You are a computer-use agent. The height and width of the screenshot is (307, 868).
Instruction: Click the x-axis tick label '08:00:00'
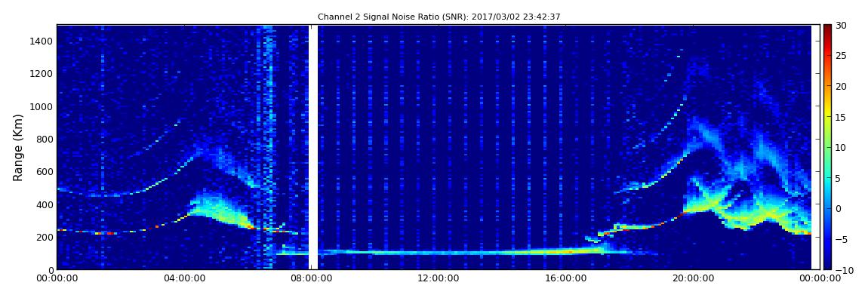pos(310,279)
